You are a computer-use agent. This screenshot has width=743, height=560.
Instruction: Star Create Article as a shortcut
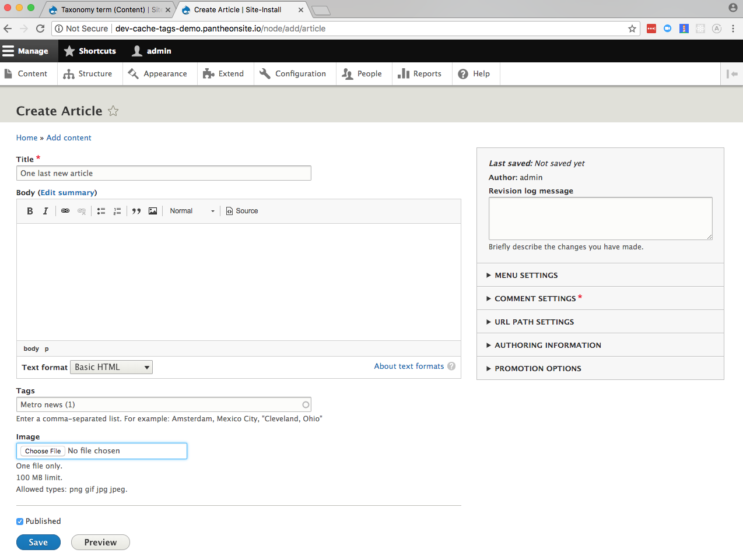[113, 111]
